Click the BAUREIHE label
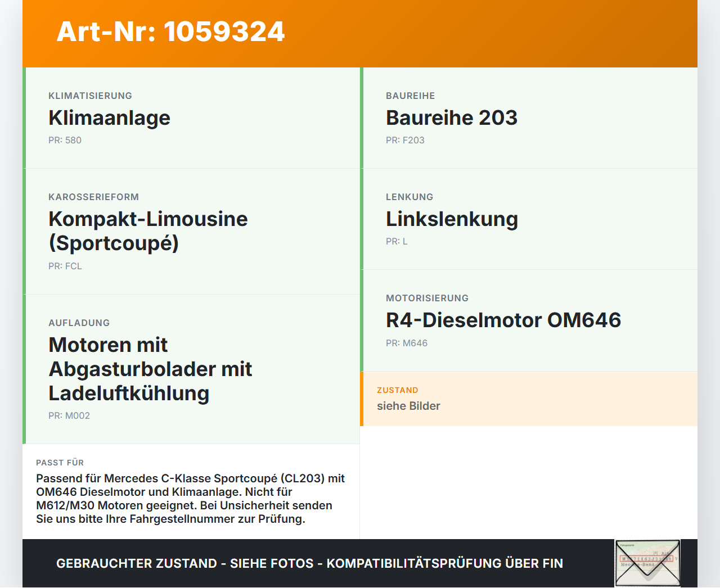 (x=410, y=96)
